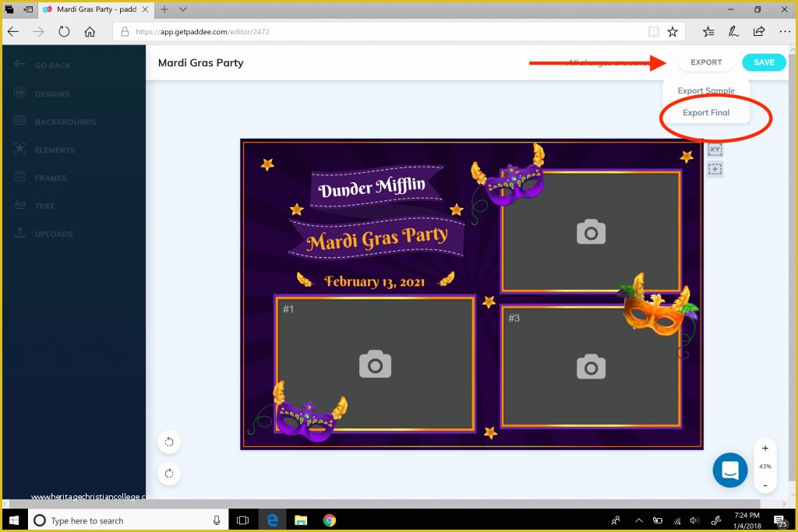798x532 pixels.
Task: Select the Dunder Mifflin banner text
Action: click(x=372, y=187)
